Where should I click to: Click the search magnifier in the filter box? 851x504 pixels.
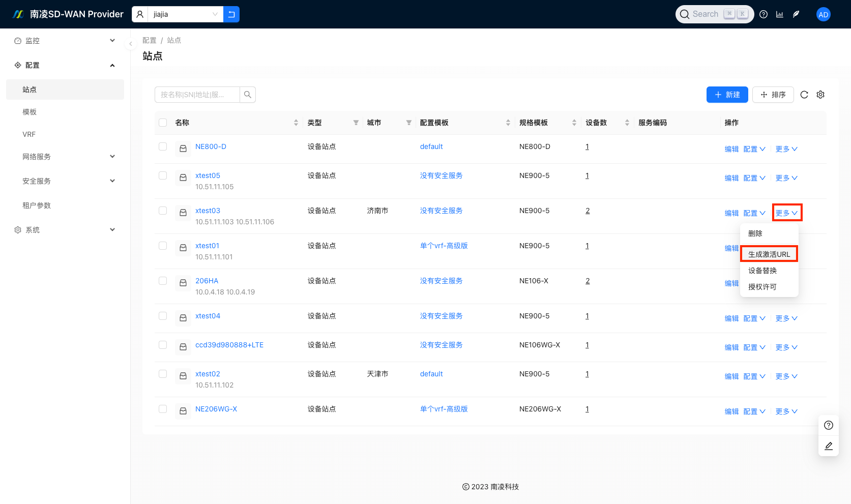tap(248, 95)
